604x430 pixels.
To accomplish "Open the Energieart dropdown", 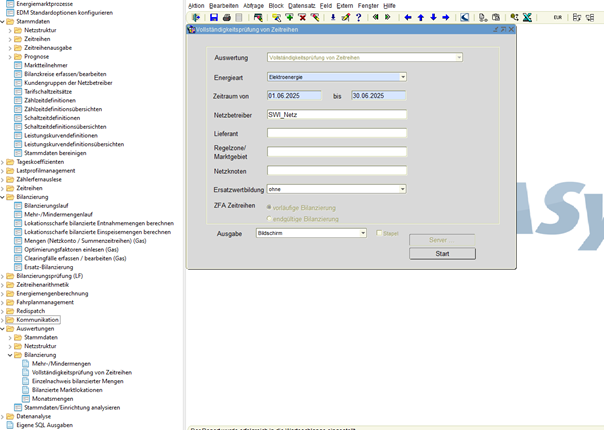I will pyautogui.click(x=403, y=77).
